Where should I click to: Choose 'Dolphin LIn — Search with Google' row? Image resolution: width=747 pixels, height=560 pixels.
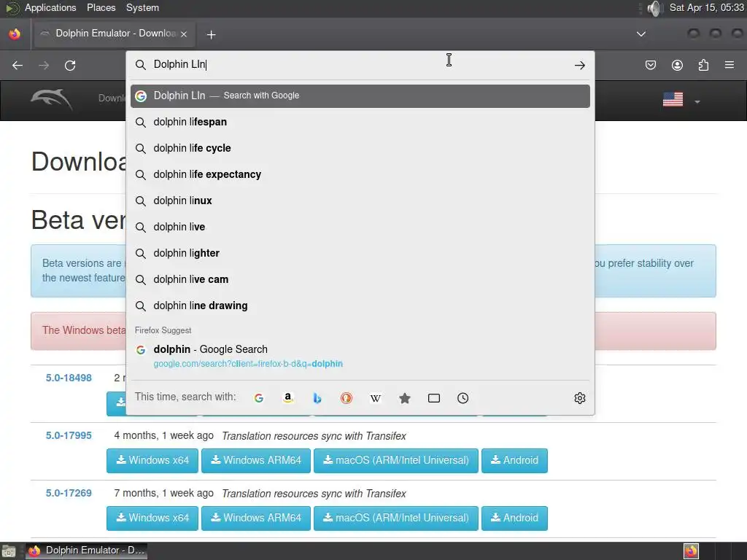(x=360, y=96)
